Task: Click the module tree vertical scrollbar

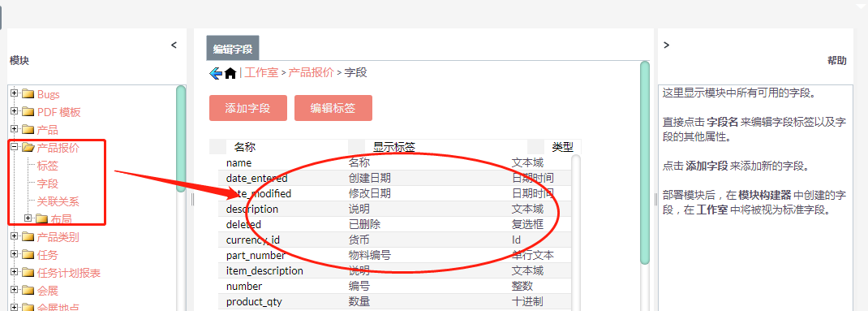Action: coord(181,139)
